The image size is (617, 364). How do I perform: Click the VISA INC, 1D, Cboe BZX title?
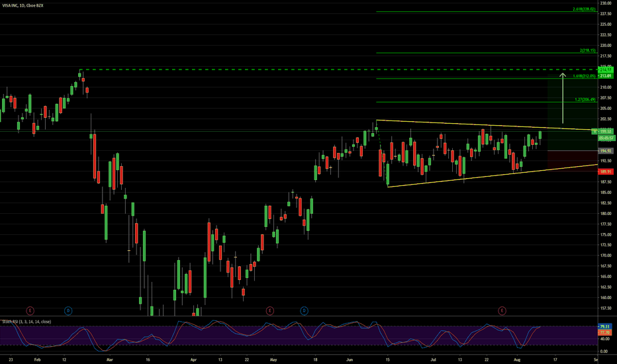click(23, 5)
